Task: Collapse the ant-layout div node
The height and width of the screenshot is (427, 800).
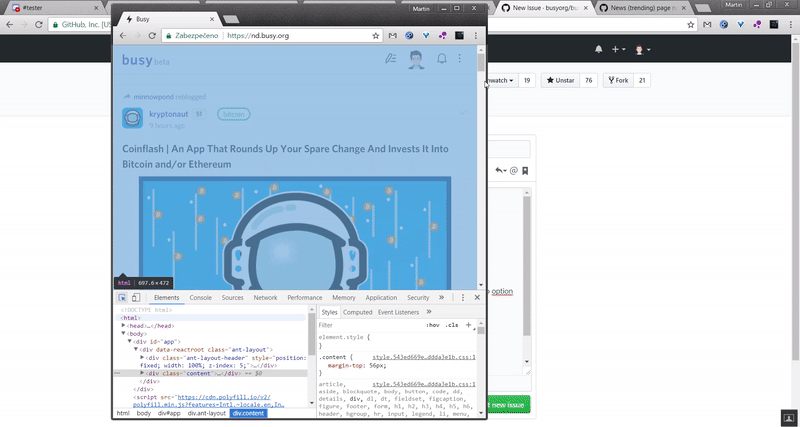Action: click(x=136, y=349)
